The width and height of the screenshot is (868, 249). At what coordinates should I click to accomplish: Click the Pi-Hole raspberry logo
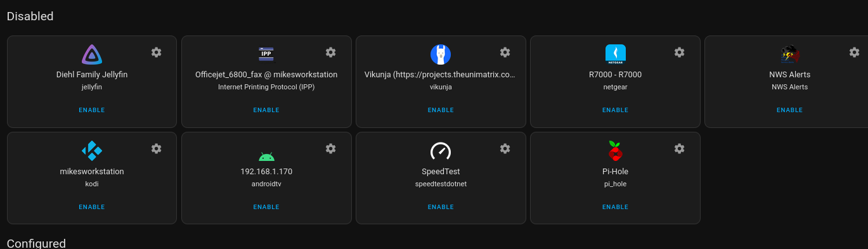pos(615,151)
